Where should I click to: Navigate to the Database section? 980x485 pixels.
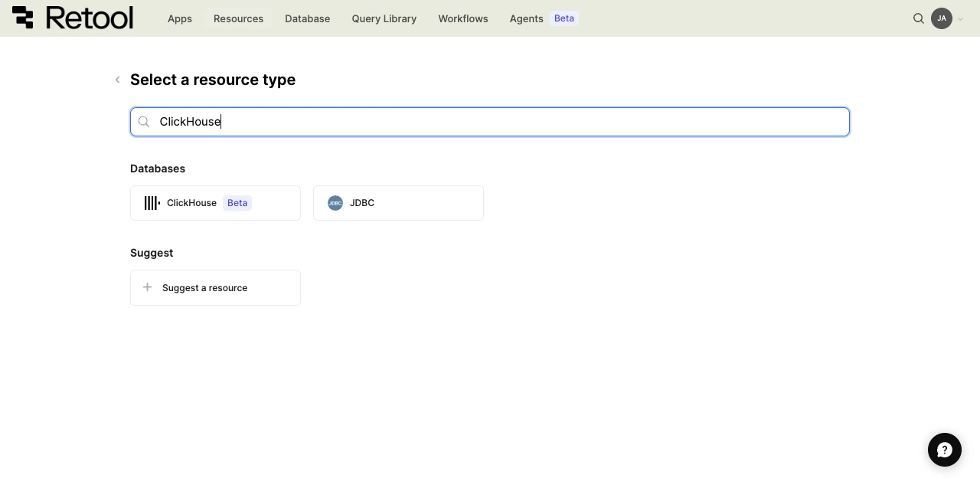(x=307, y=18)
